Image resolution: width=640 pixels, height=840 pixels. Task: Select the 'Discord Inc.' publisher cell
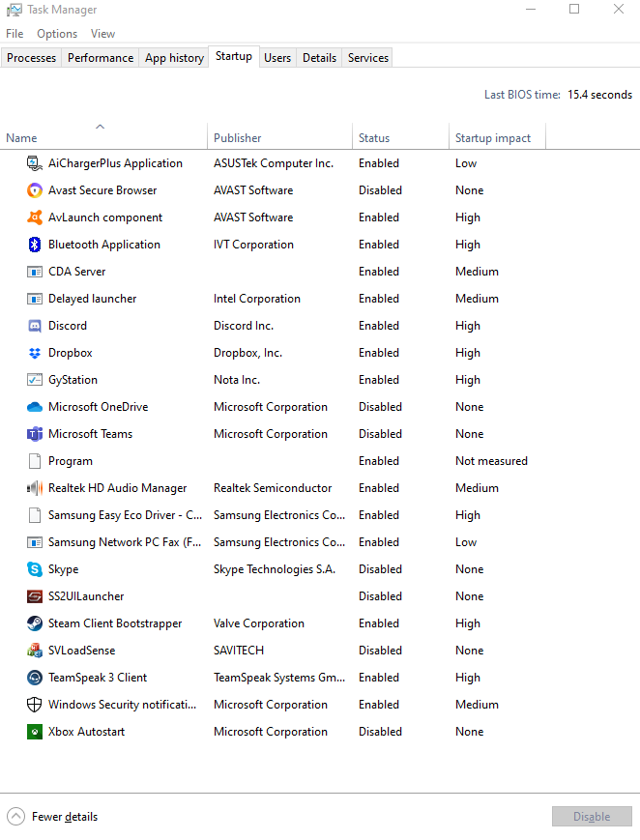(x=244, y=326)
